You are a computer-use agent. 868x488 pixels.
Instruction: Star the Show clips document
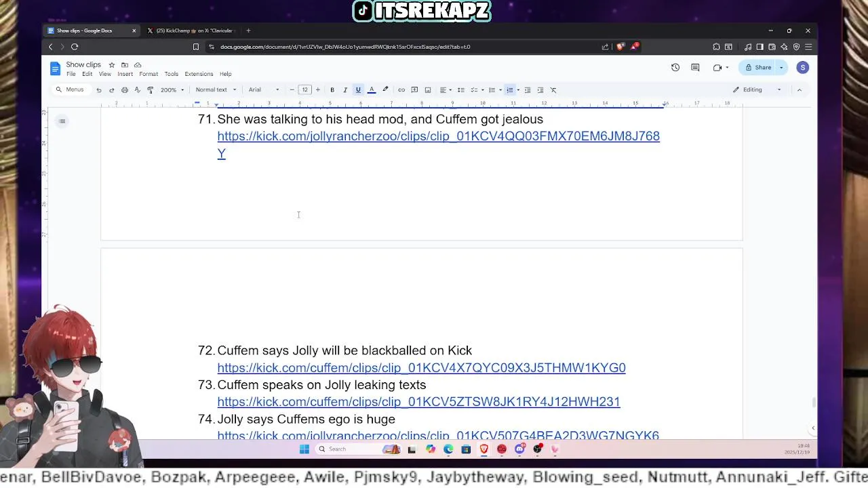(112, 65)
